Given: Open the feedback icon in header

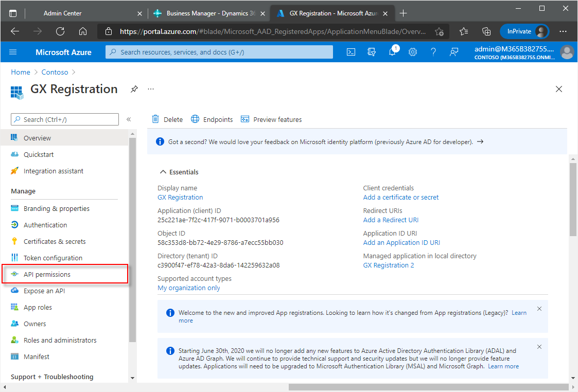Looking at the screenshot, I should coord(453,52).
